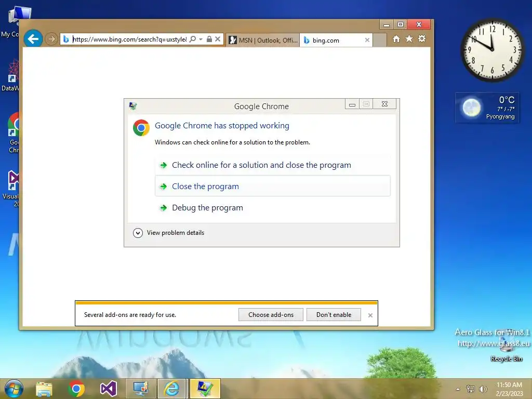Click the analog clock desktop gadget

[x=492, y=50]
